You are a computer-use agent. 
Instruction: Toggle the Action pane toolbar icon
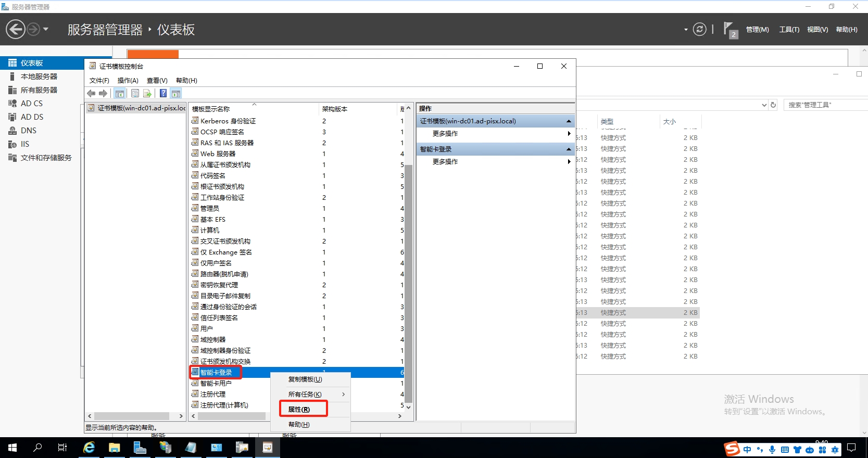click(176, 94)
